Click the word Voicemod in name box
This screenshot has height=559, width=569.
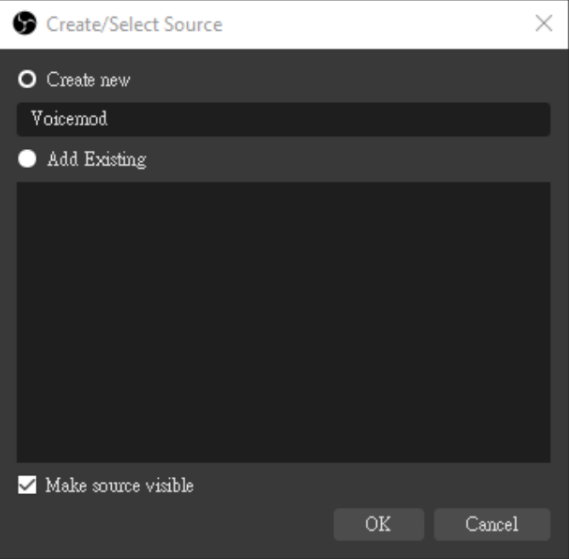69,119
